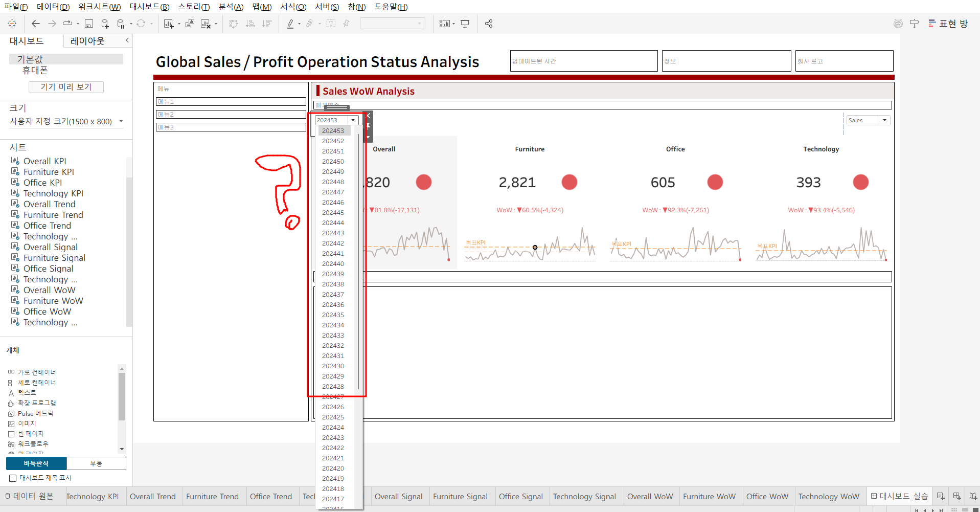
Task: Open the Overall Signal sheet tab
Action: (x=399, y=497)
